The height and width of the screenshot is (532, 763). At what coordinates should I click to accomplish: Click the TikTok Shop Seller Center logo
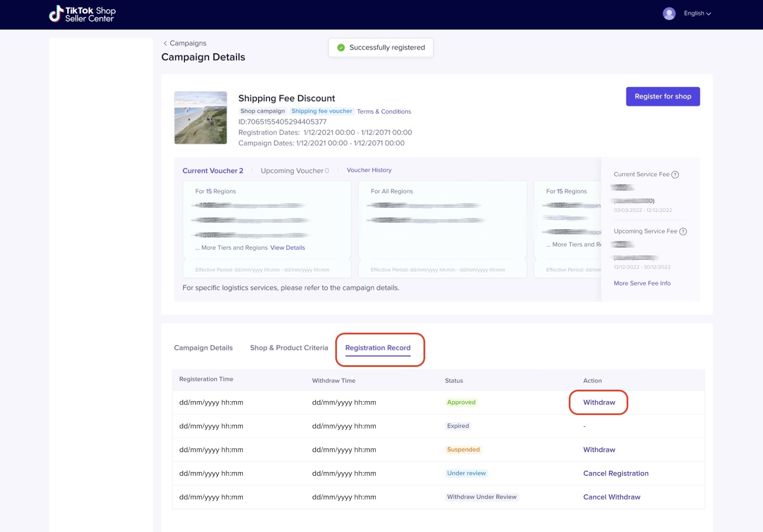pos(82,14)
